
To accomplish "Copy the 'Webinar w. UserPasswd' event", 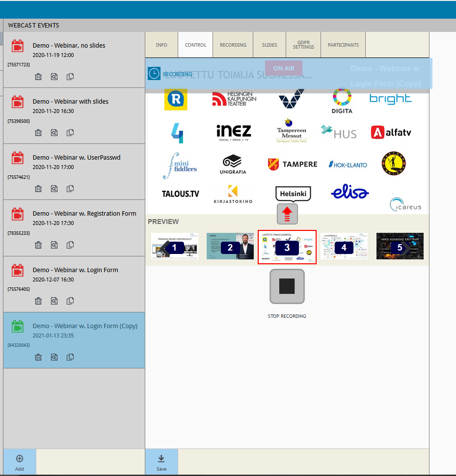I will point(70,189).
